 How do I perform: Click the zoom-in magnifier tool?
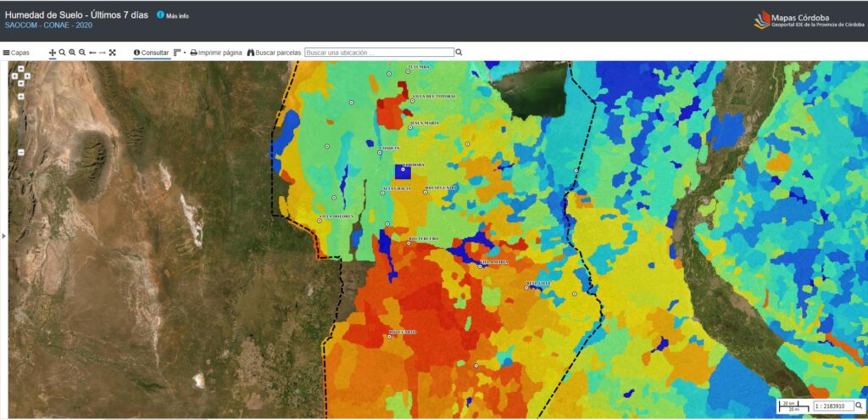[72, 53]
